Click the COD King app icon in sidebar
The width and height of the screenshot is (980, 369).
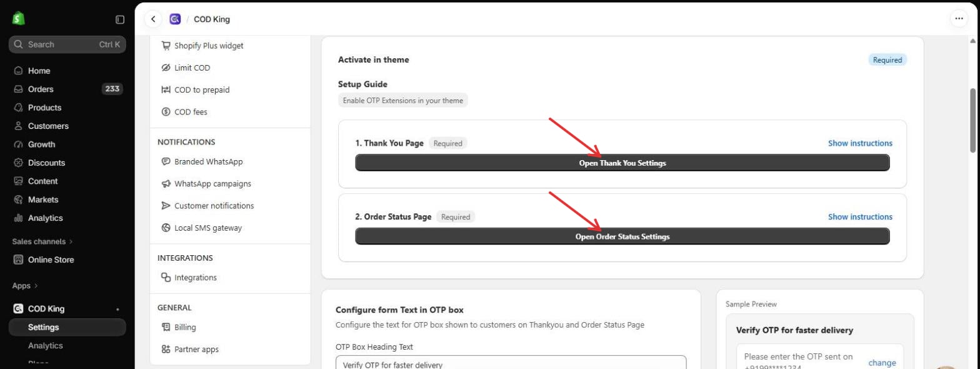(x=18, y=308)
